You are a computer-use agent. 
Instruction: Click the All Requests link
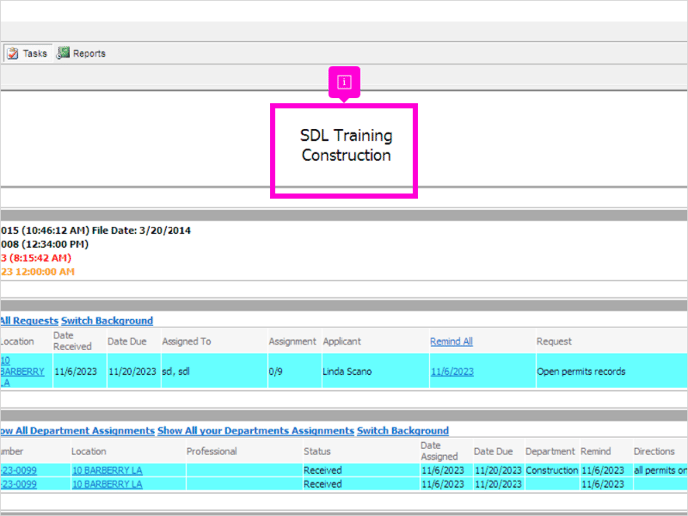click(29, 321)
